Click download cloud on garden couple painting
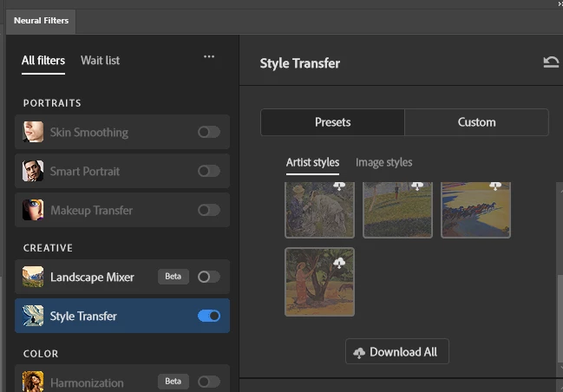The image size is (563, 392). click(x=339, y=186)
